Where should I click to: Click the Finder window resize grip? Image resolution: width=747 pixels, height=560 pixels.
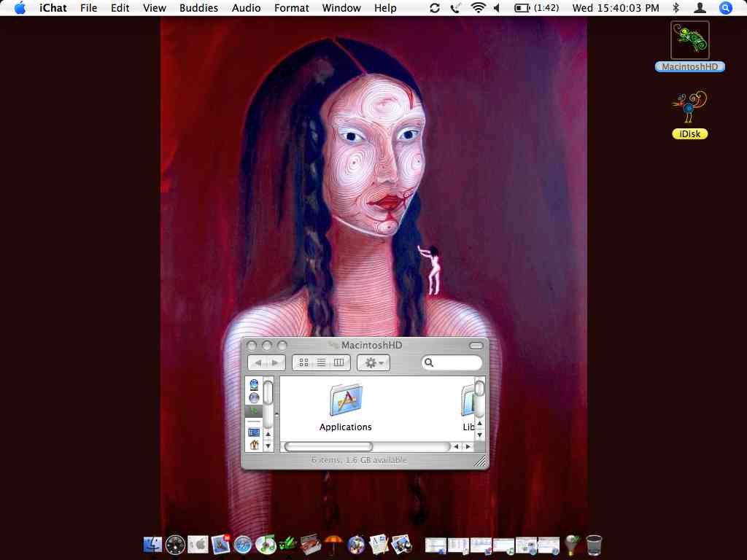pos(480,461)
